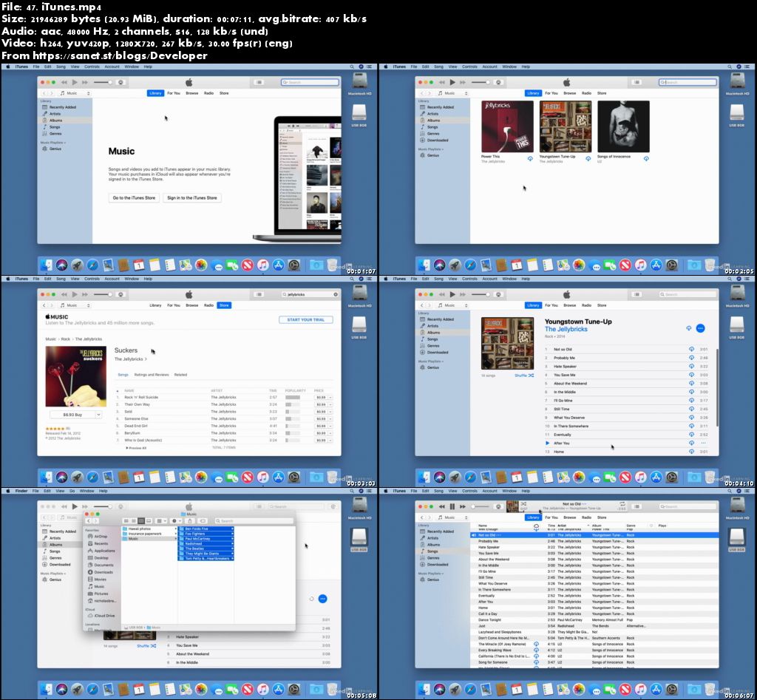In 01:07 frame, open the For You tab
This screenshot has width=757, height=700.
[x=173, y=93]
